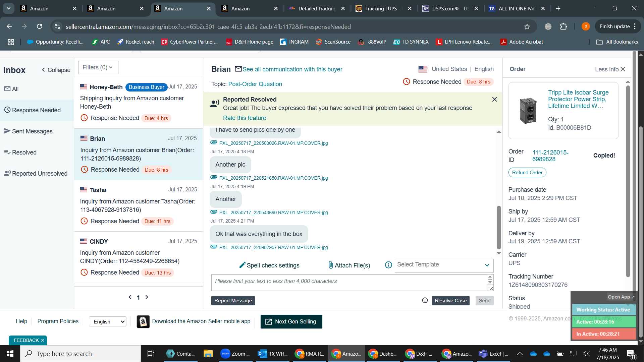Close the Order info panel with X

coord(623,69)
